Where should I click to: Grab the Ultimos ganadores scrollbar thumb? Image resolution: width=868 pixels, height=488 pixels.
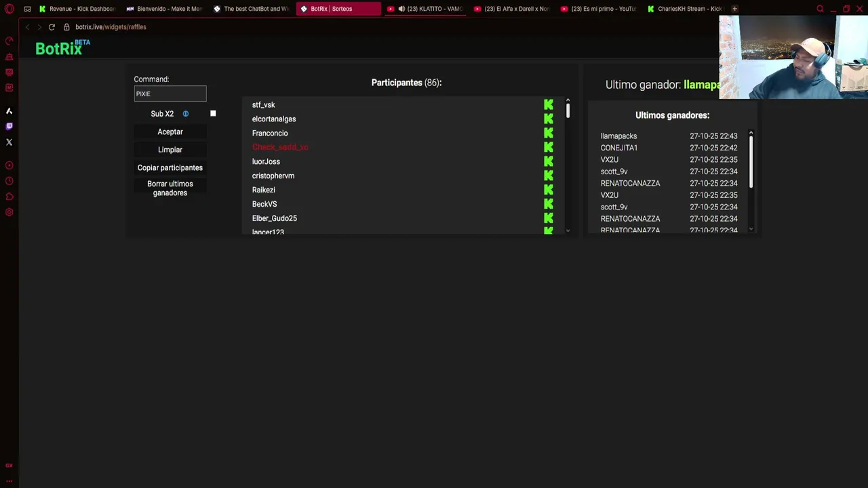coord(751,162)
